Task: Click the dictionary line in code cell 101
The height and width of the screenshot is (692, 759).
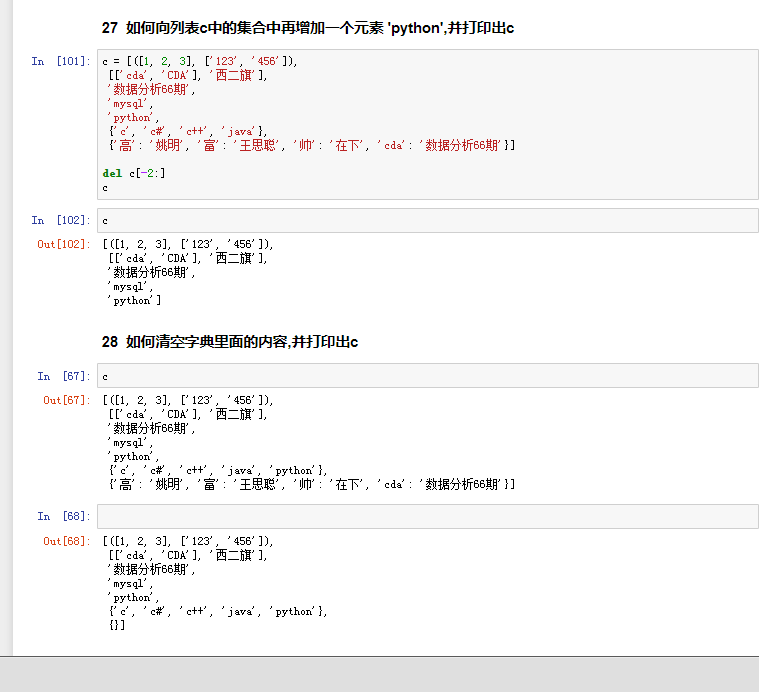Action: click(x=312, y=145)
